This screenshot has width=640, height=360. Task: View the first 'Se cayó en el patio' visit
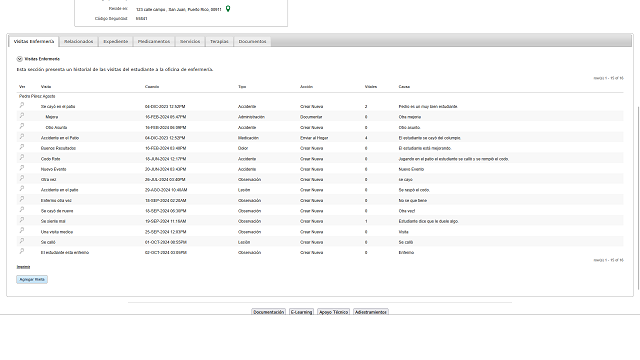tap(22, 105)
